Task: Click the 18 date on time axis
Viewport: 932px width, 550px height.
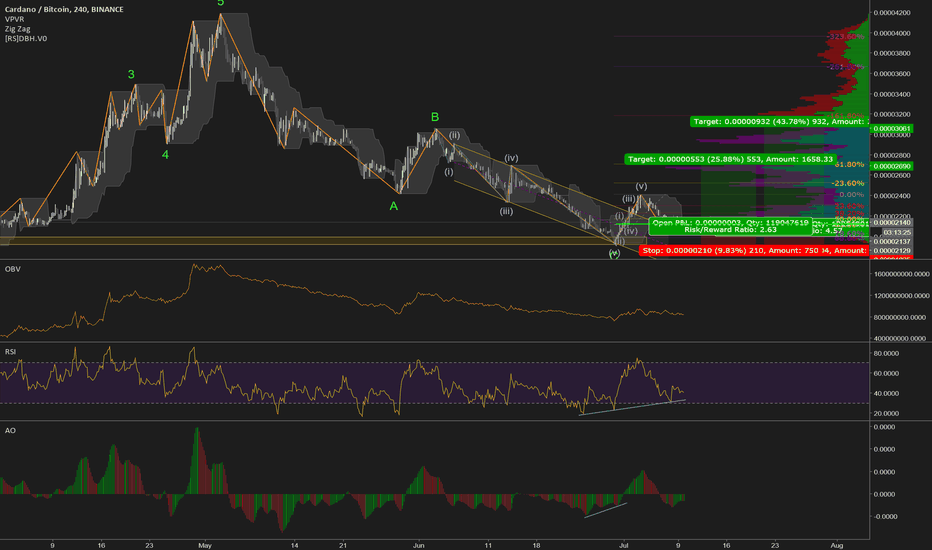Action: coord(536,545)
